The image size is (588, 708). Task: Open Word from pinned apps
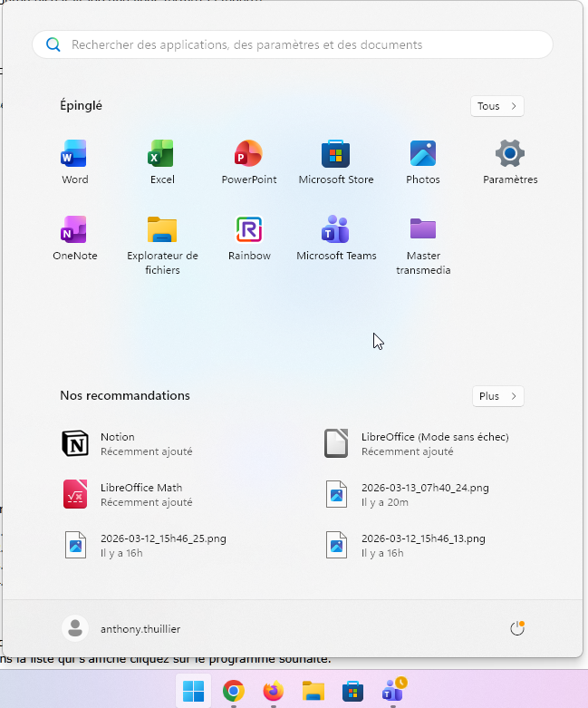74,162
